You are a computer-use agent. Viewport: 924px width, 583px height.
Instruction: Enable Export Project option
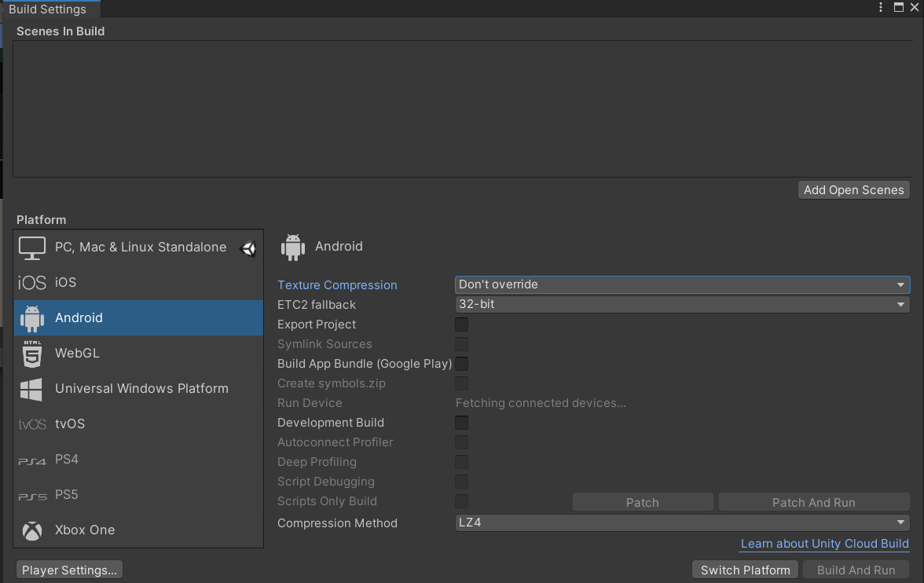tap(461, 324)
